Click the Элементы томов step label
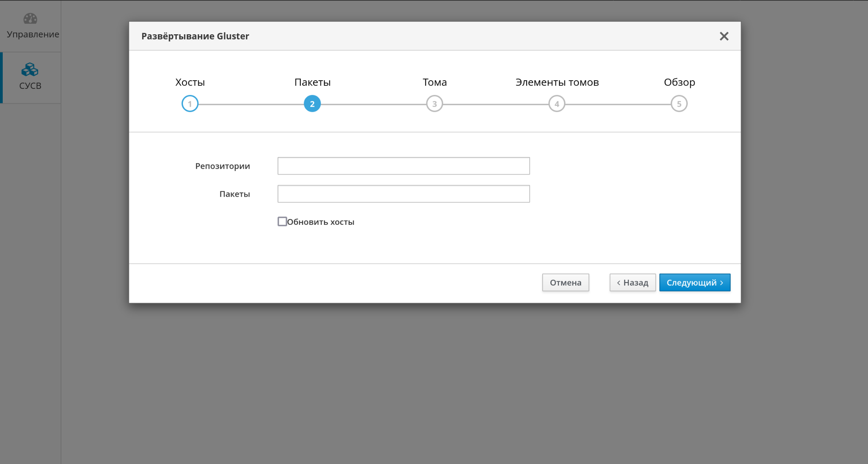This screenshot has width=868, height=464. point(557,82)
